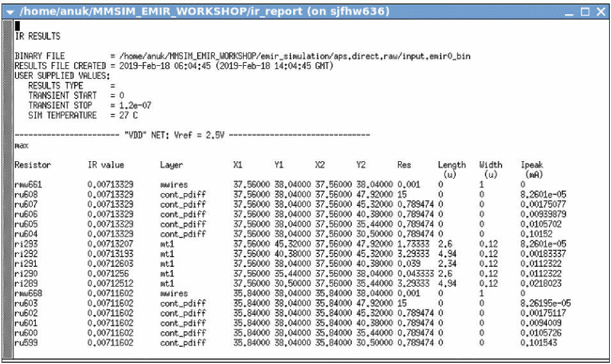Click cont_pdiff layer in ru599 row
The image size is (611, 364).
point(183,343)
